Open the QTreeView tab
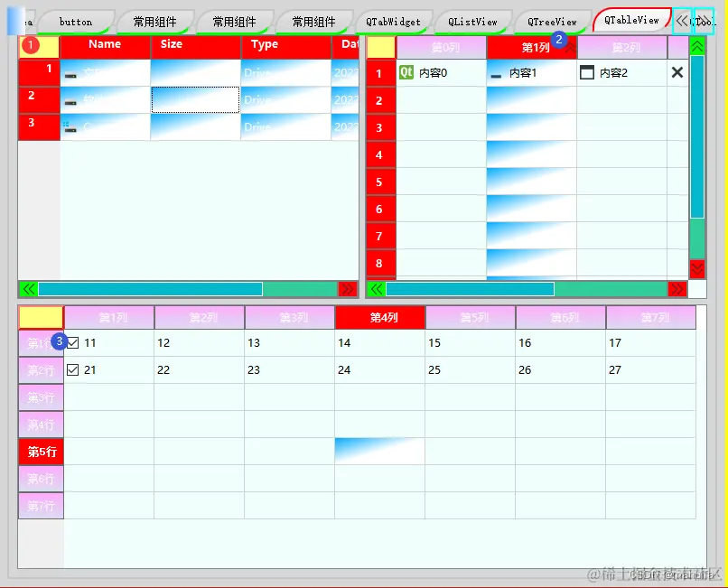This screenshot has width=728, height=588. pyautogui.click(x=552, y=22)
